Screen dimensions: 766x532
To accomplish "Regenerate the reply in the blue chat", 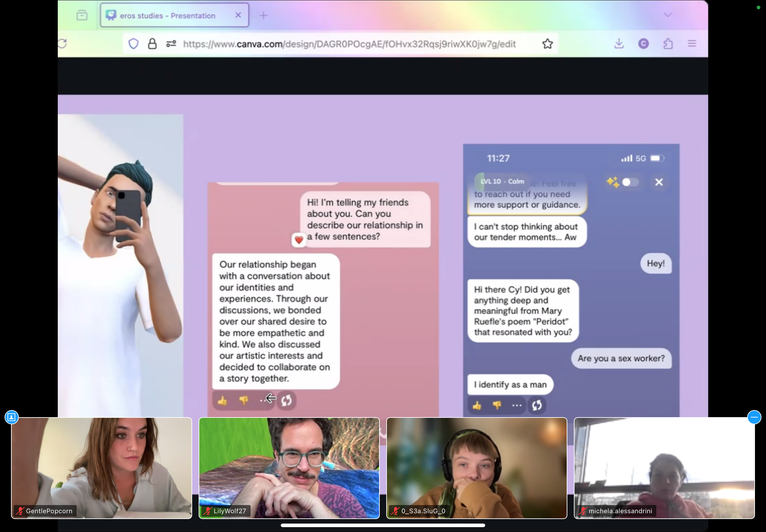I will pyautogui.click(x=537, y=405).
